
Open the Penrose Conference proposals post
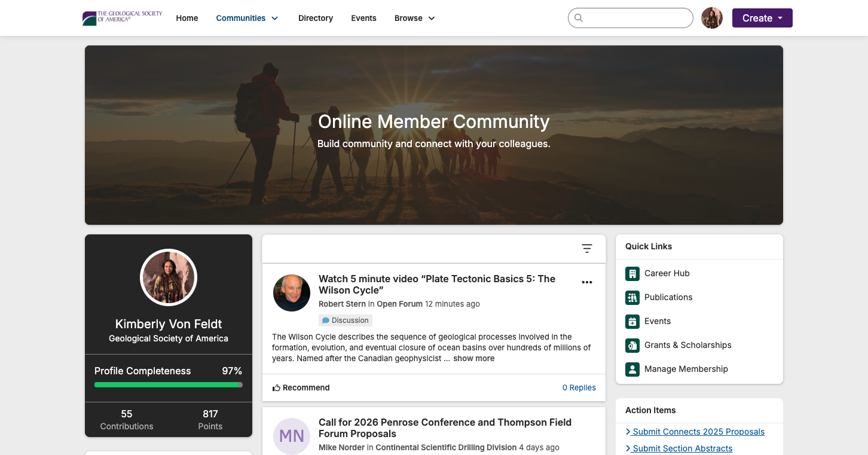click(x=445, y=428)
